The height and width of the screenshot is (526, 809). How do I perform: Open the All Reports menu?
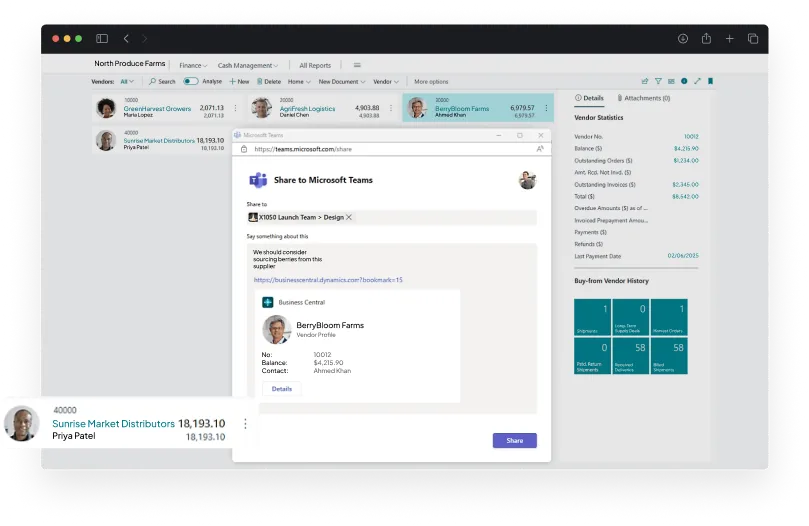tap(315, 65)
